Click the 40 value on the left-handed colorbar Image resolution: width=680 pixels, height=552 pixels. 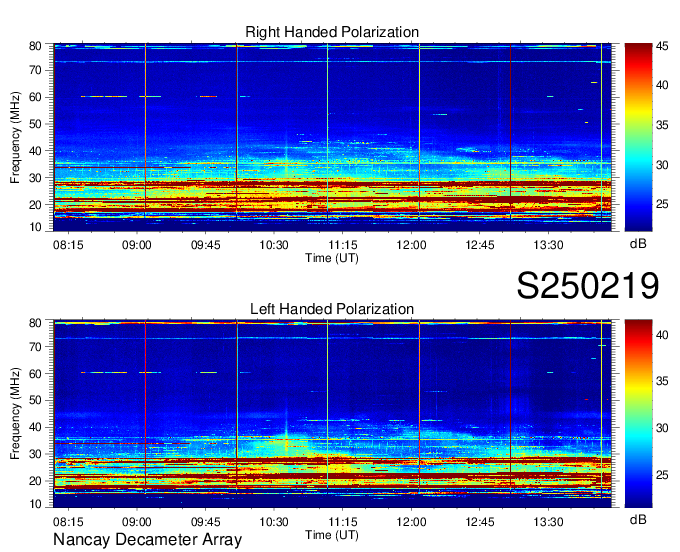[662, 335]
